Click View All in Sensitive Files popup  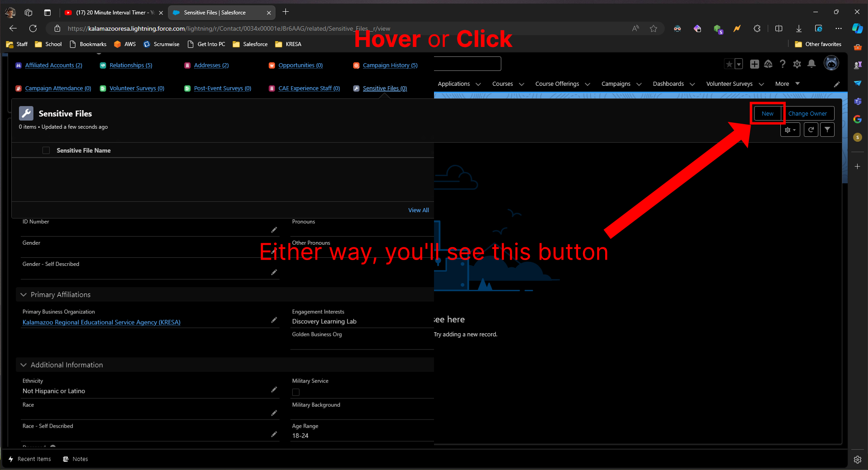[x=418, y=210]
